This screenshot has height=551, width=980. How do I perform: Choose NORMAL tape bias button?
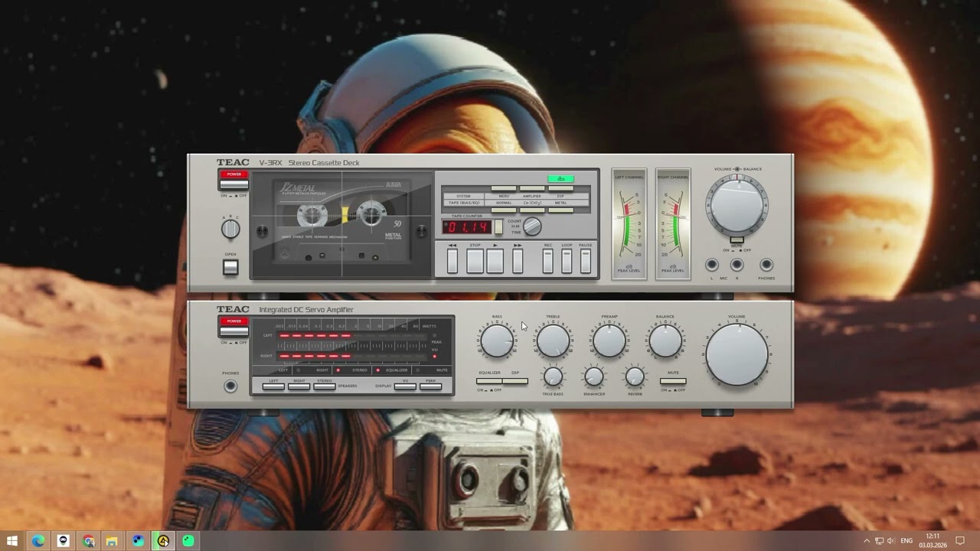(504, 210)
